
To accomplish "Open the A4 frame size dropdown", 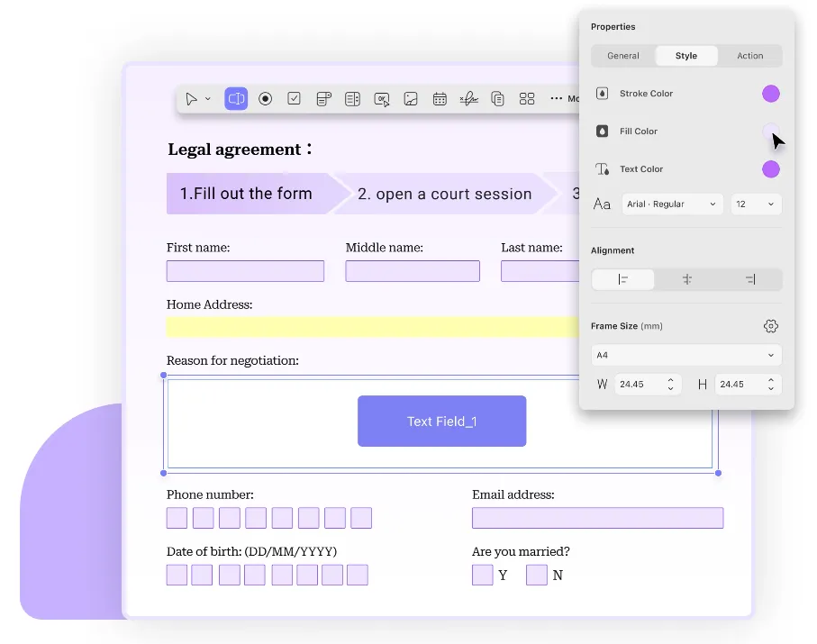I will click(686, 356).
